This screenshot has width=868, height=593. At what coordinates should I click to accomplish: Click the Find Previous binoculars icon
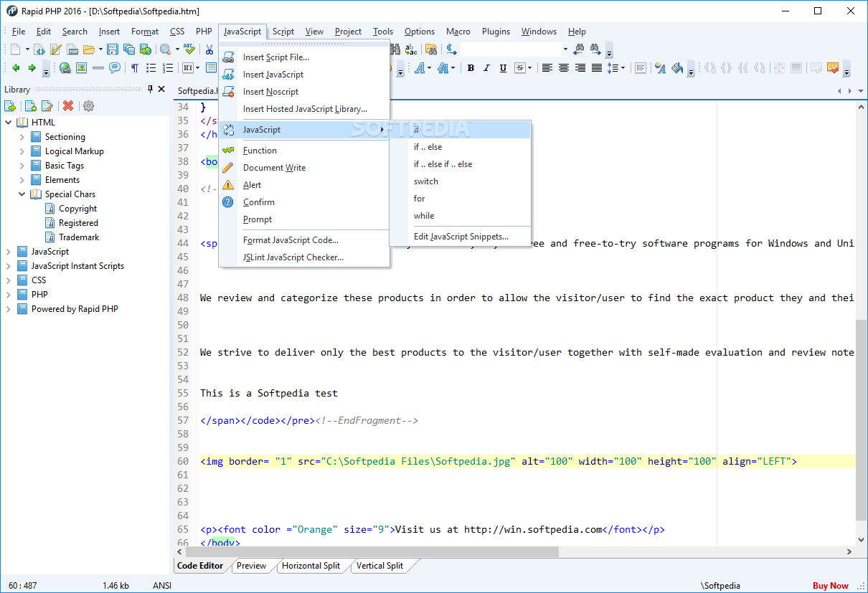point(579,49)
